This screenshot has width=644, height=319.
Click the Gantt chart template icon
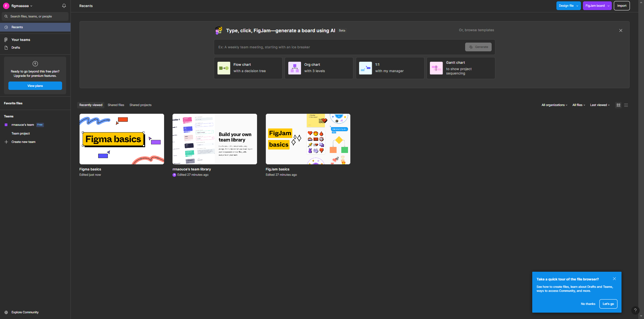click(x=436, y=68)
